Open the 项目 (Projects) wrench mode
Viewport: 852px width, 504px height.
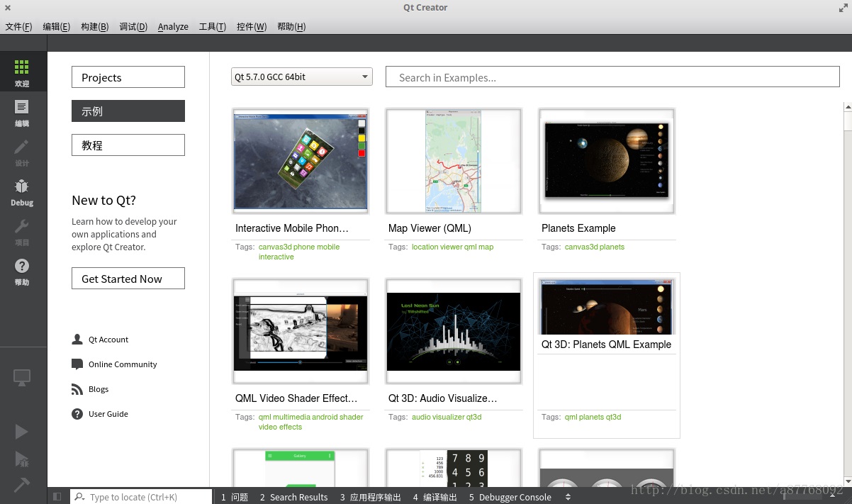[x=22, y=232]
